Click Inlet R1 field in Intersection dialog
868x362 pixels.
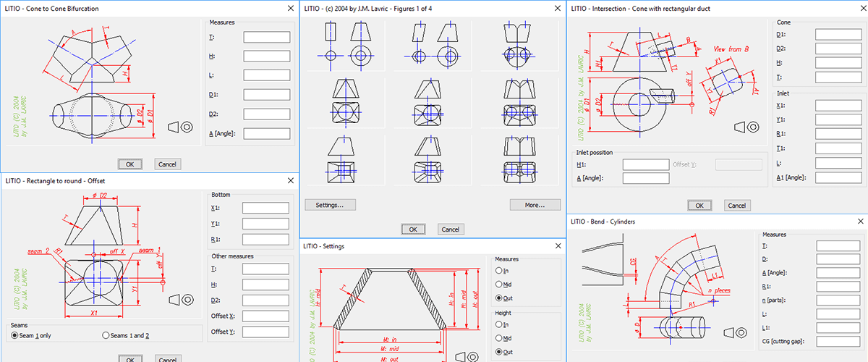coord(838,135)
